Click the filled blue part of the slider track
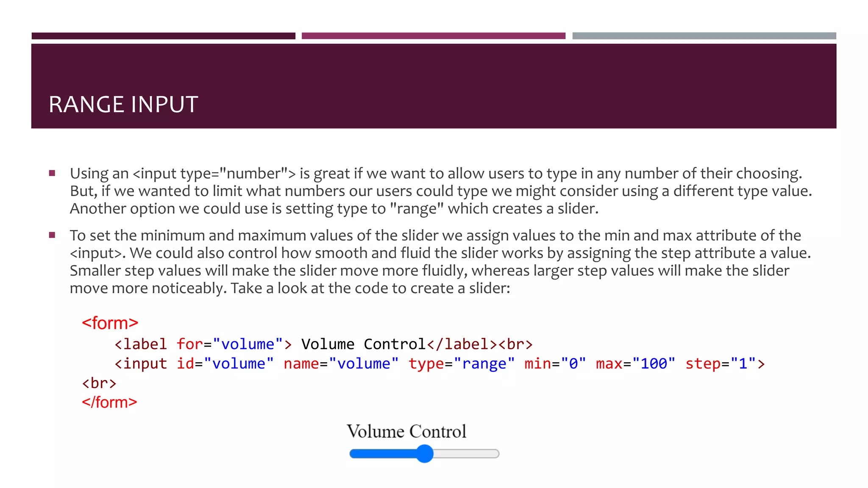The height and width of the screenshot is (488, 868). pyautogui.click(x=383, y=454)
